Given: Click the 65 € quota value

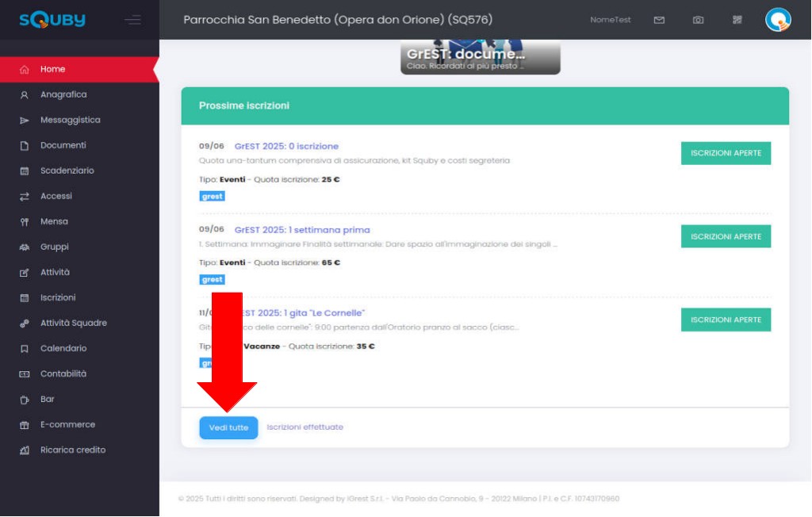Looking at the screenshot, I should 331,262.
